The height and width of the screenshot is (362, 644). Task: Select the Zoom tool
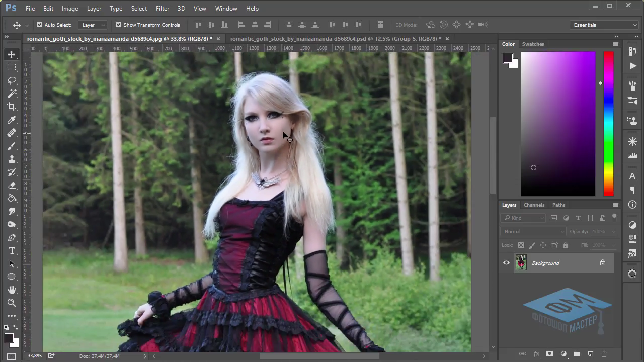coord(12,303)
